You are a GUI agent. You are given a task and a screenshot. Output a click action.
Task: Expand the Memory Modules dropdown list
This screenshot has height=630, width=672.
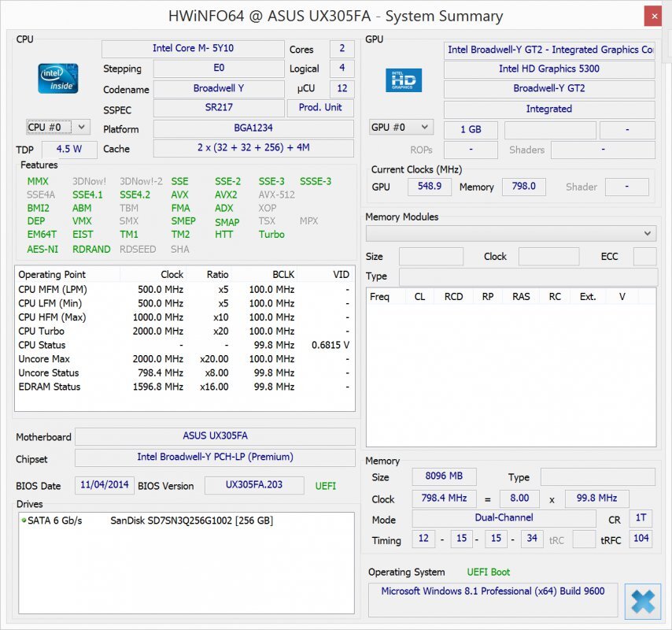click(511, 234)
